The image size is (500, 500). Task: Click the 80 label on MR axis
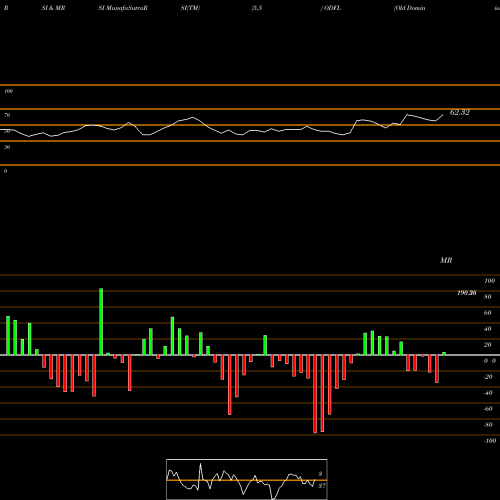pyautogui.click(x=488, y=297)
